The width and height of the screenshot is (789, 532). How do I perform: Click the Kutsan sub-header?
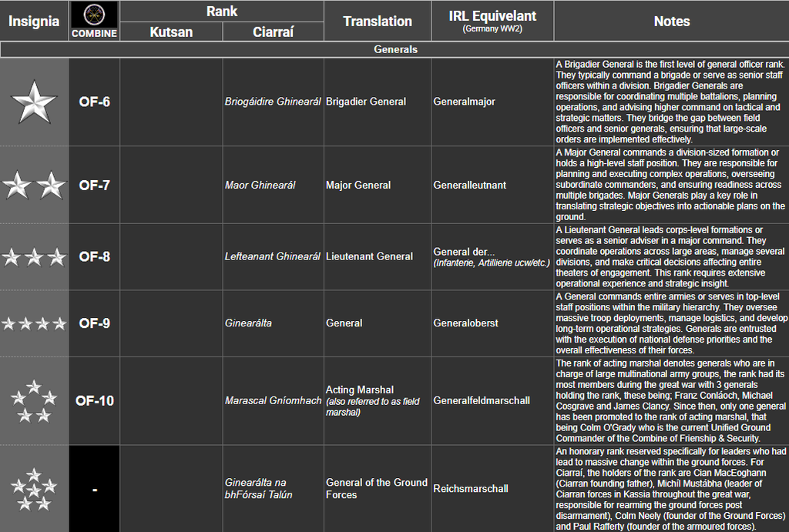pyautogui.click(x=171, y=32)
